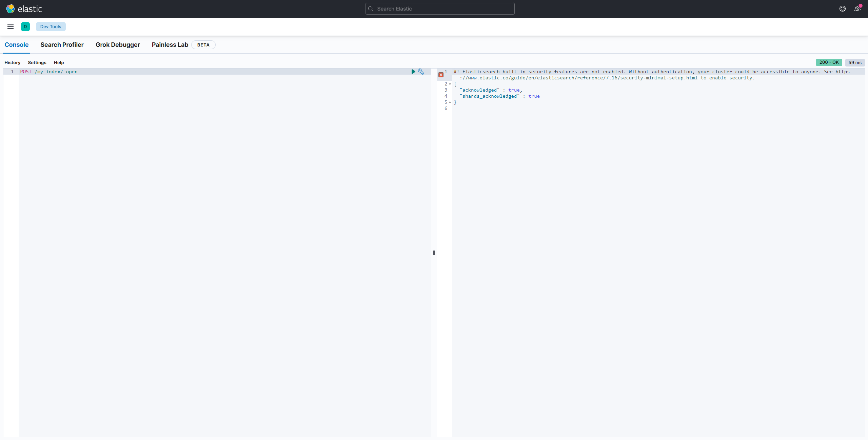Click the green D space avatar

click(x=25, y=26)
